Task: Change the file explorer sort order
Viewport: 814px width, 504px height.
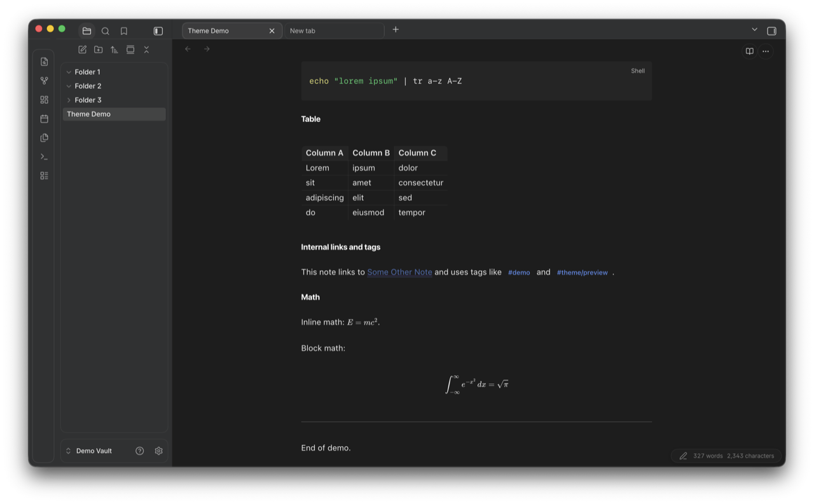Action: (114, 50)
